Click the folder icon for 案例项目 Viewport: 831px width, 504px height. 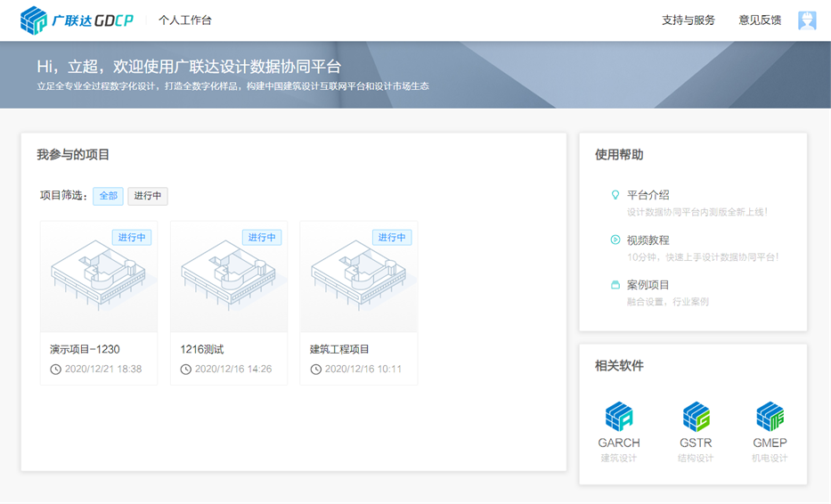tap(615, 285)
